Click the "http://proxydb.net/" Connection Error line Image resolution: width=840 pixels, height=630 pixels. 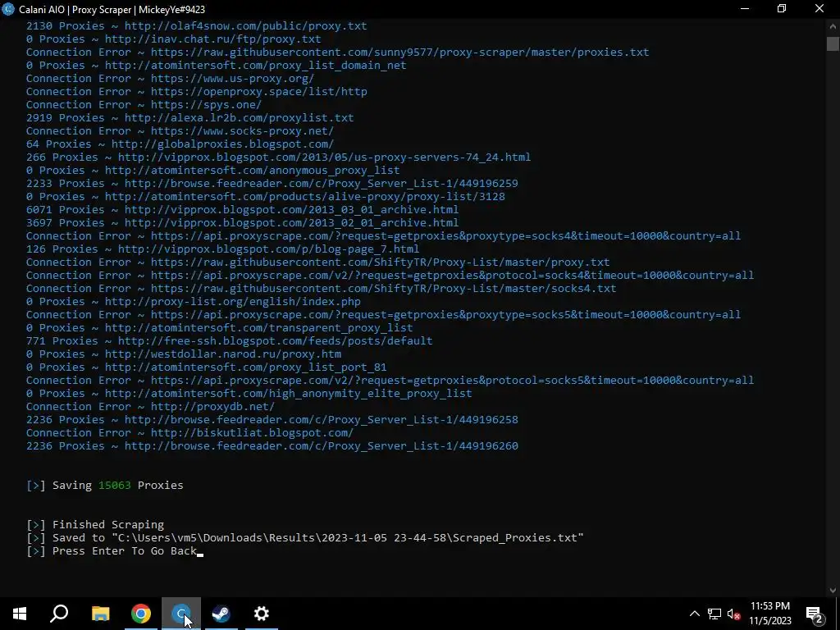click(x=151, y=406)
